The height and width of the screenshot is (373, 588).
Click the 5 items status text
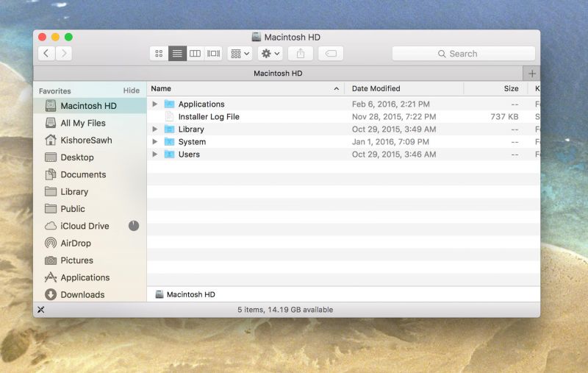point(285,310)
